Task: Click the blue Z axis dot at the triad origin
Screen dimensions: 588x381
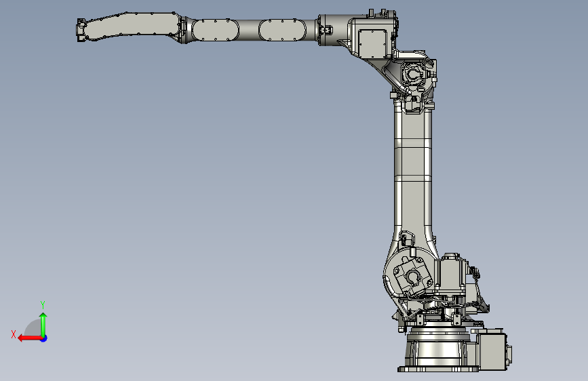Action: (x=44, y=338)
